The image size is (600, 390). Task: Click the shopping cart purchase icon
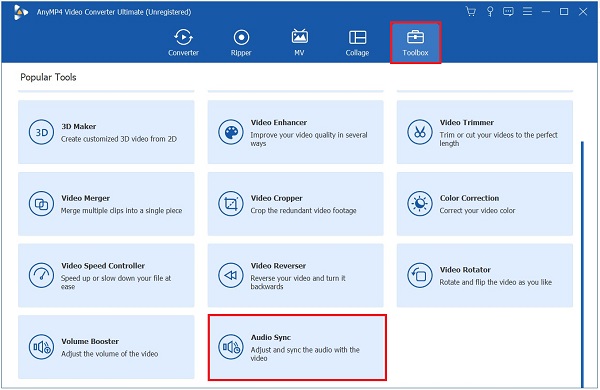click(x=471, y=11)
